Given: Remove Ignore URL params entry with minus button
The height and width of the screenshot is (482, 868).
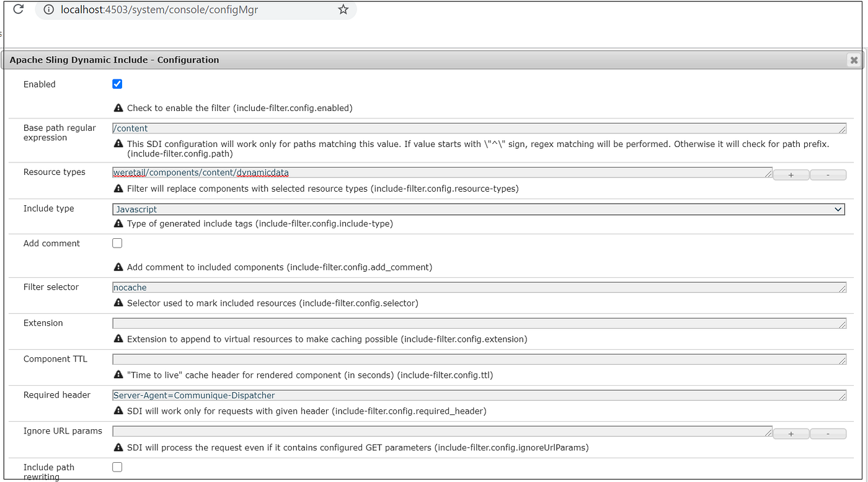Looking at the screenshot, I should (828, 434).
